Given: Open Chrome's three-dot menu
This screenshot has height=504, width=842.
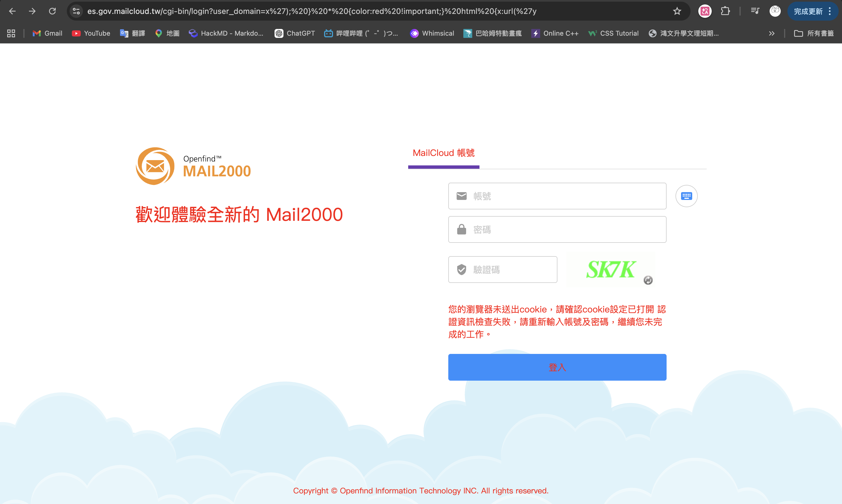Looking at the screenshot, I should coord(830,11).
